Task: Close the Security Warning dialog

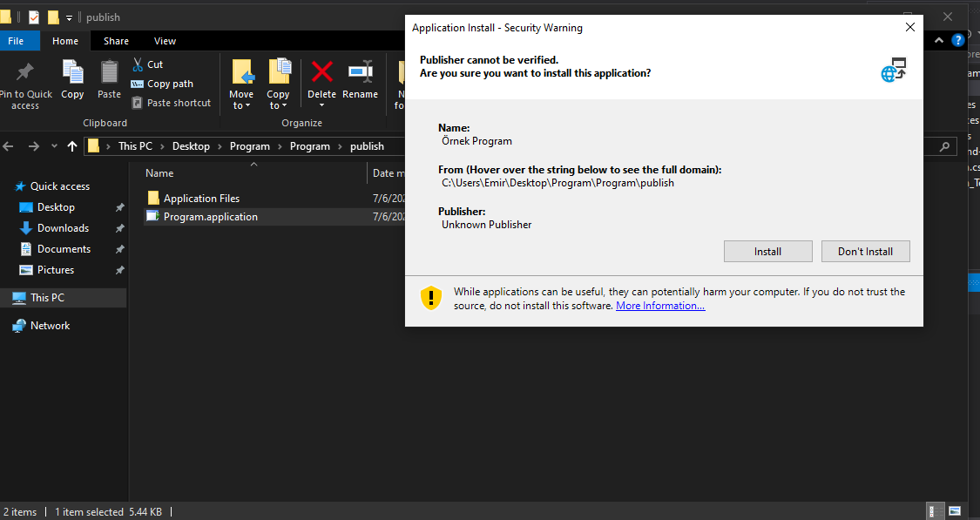Action: coord(910,28)
